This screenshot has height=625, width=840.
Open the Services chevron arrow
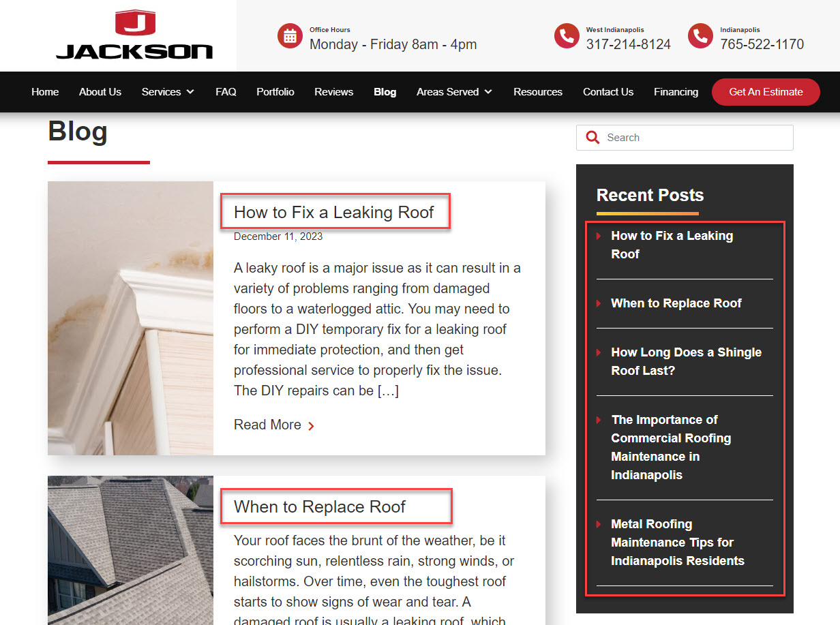tap(190, 91)
